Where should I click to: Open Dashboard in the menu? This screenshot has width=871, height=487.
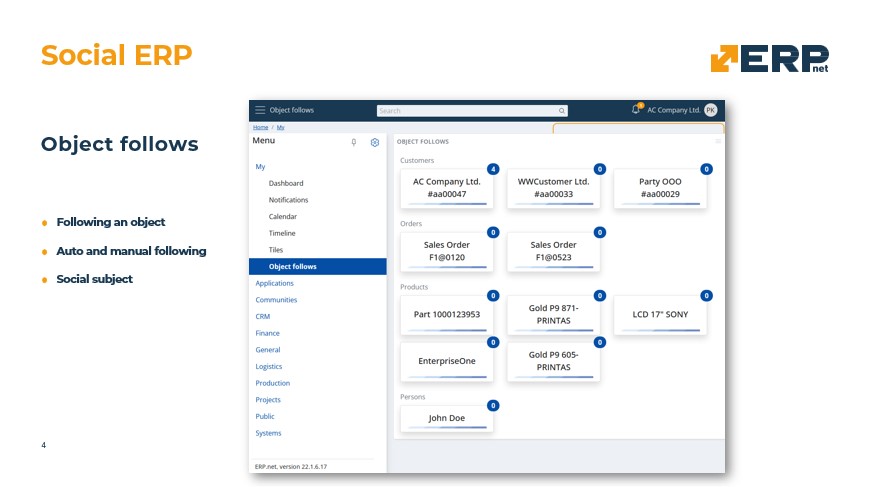286,183
